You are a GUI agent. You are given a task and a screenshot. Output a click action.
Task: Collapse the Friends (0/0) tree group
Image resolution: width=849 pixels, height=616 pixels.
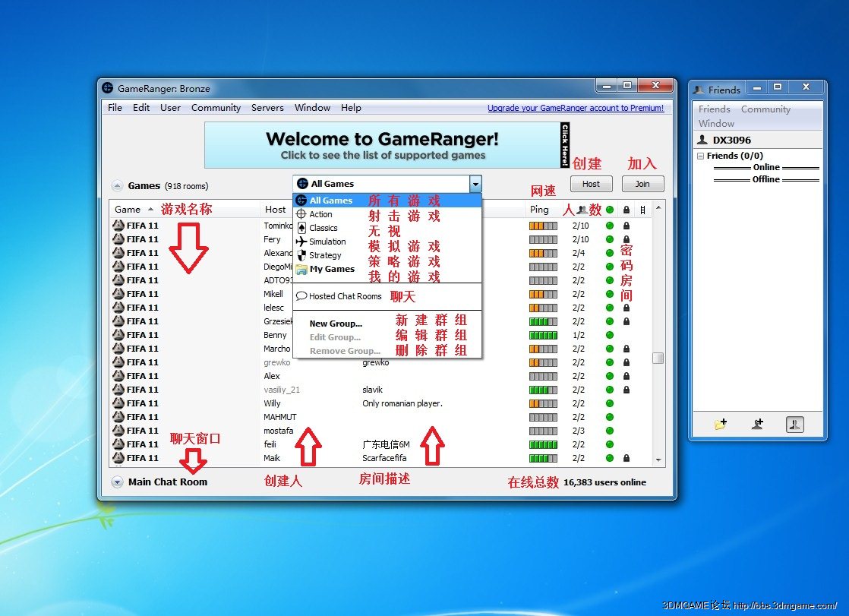pyautogui.click(x=700, y=156)
